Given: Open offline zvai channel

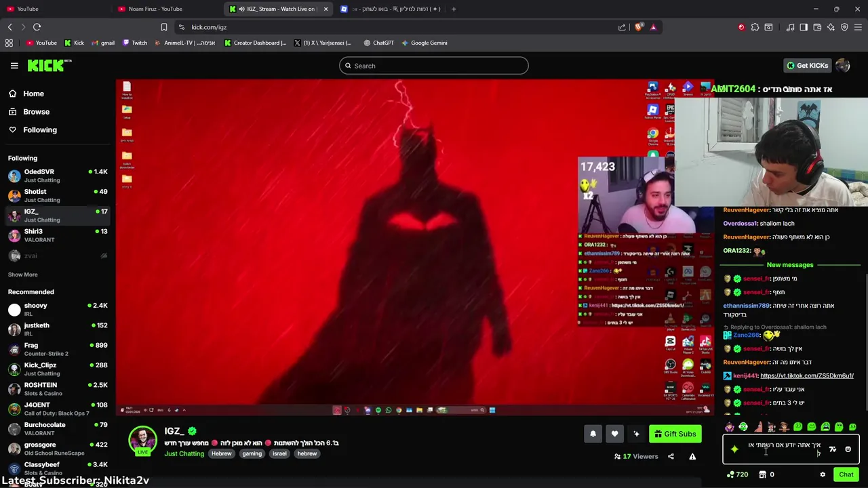Looking at the screenshot, I should coord(58,256).
